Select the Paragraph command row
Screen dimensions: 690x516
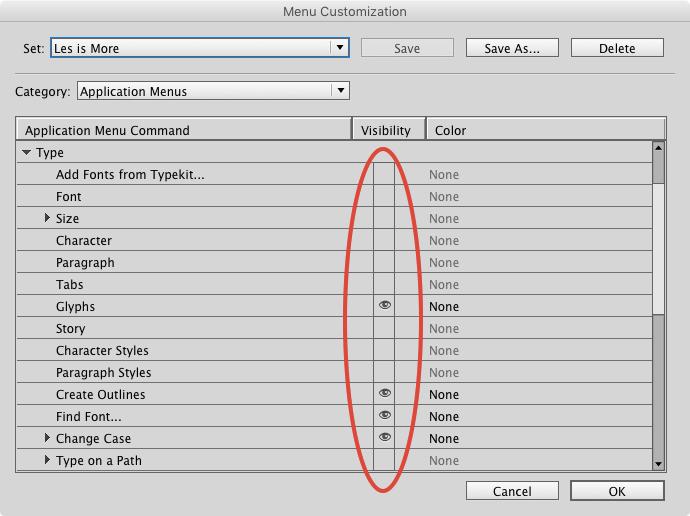[334, 262]
